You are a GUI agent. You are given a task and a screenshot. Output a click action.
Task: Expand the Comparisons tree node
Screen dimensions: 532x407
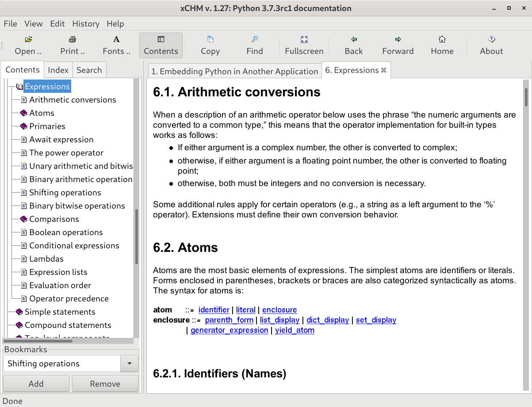coord(24,219)
